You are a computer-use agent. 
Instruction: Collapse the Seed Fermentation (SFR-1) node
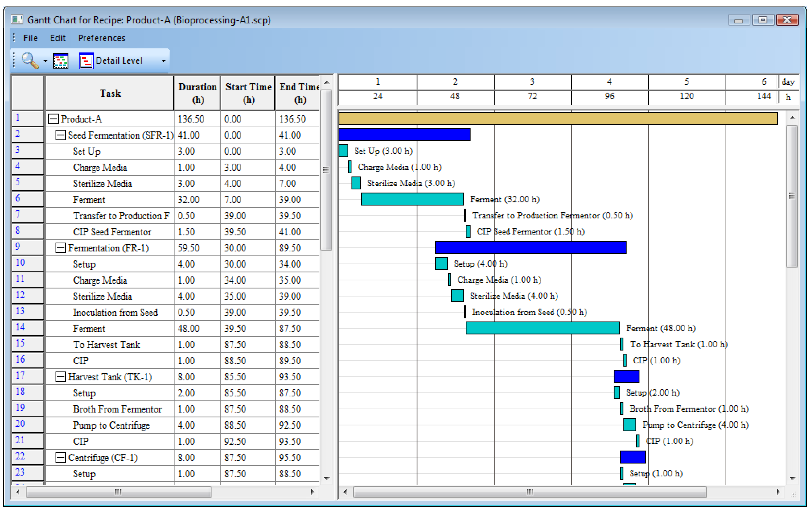click(x=61, y=135)
